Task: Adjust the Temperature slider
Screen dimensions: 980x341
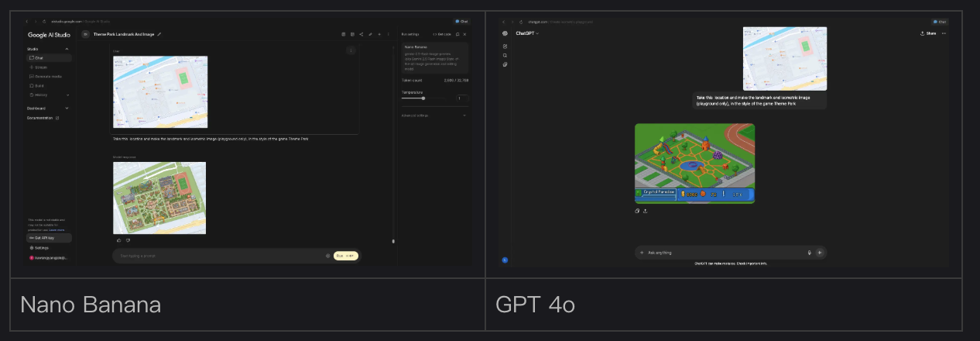Action: click(423, 98)
